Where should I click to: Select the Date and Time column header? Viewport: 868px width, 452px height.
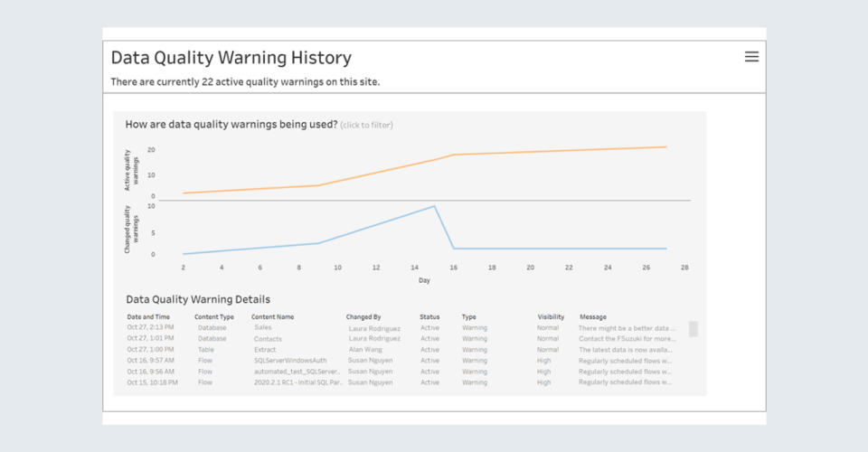point(148,317)
